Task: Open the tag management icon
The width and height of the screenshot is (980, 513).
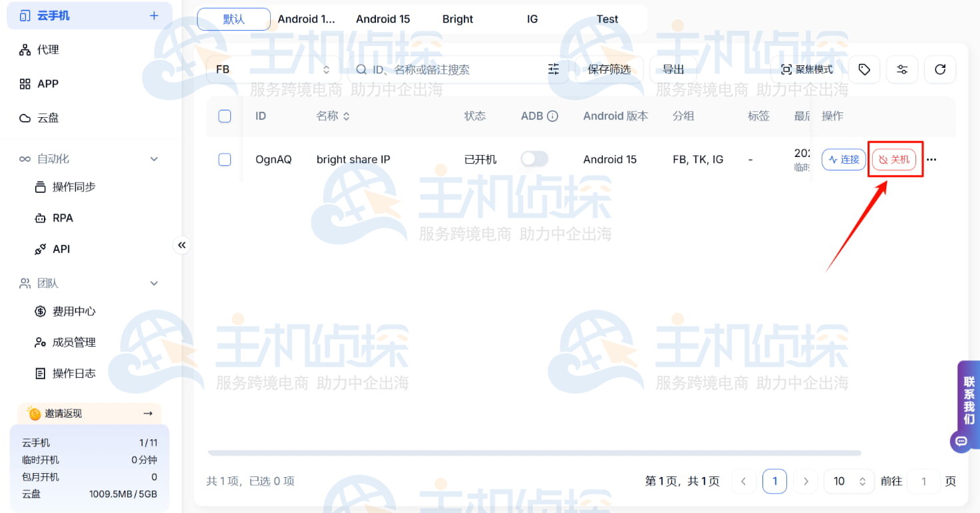Action: [x=864, y=69]
